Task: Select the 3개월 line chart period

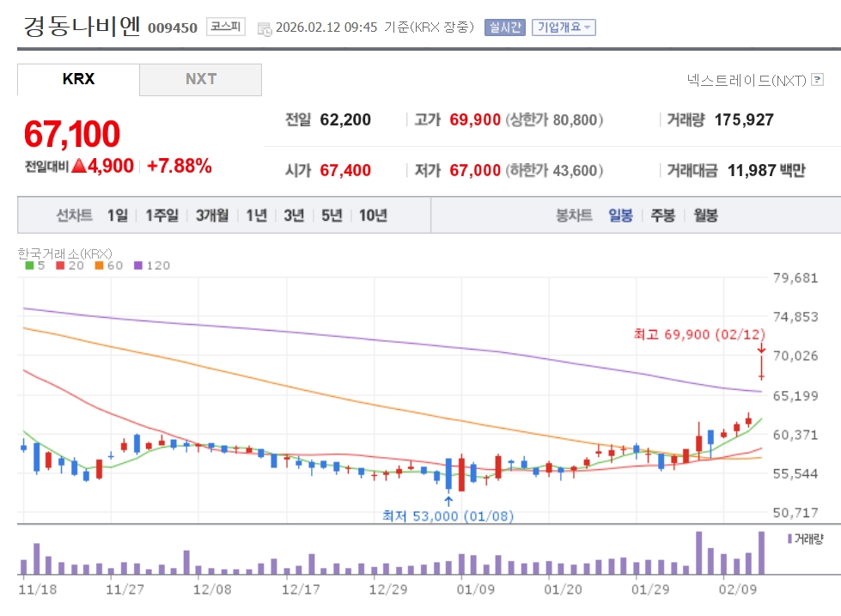Action: (212, 215)
